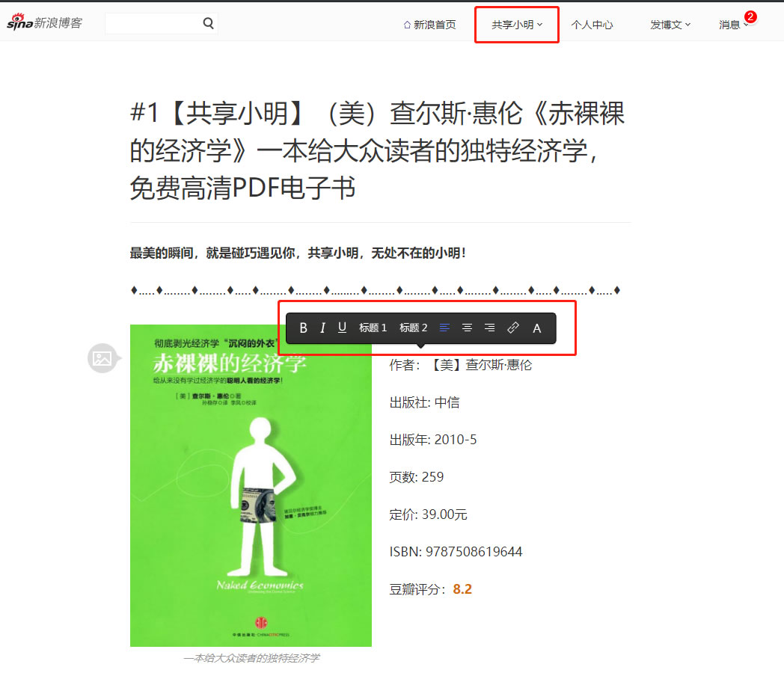Click the 定价: 39.00元 line

(428, 514)
